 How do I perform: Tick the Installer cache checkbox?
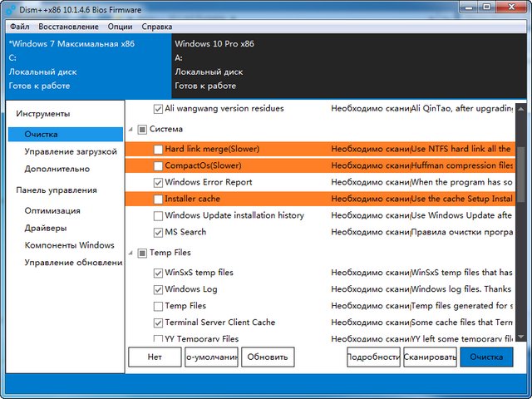(159, 199)
